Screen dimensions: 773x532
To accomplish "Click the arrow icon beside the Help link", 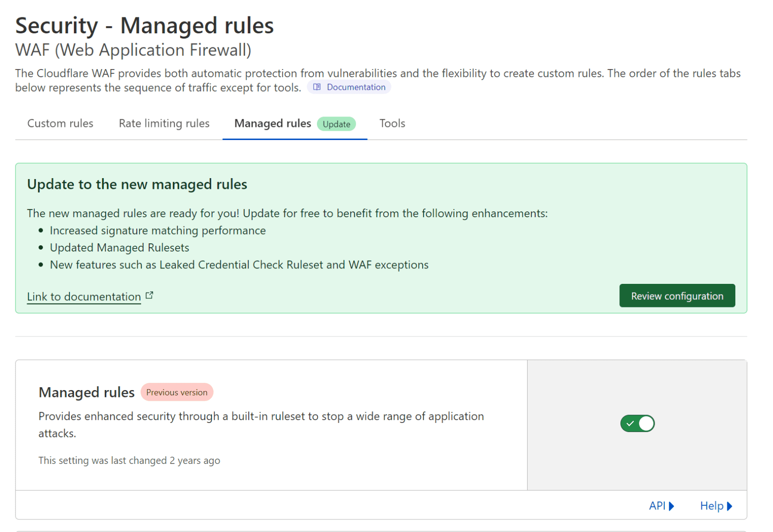I will click(729, 505).
